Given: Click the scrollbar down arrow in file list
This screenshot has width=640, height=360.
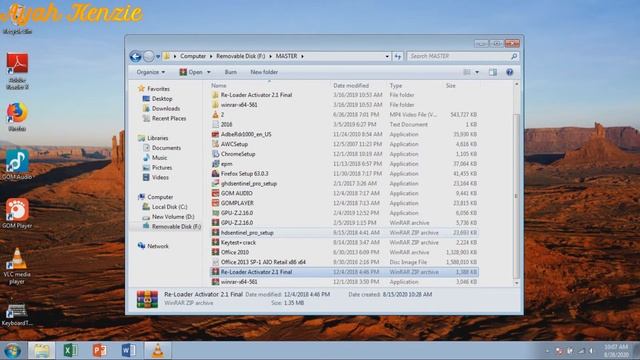Looking at the screenshot, I should (x=517, y=282).
